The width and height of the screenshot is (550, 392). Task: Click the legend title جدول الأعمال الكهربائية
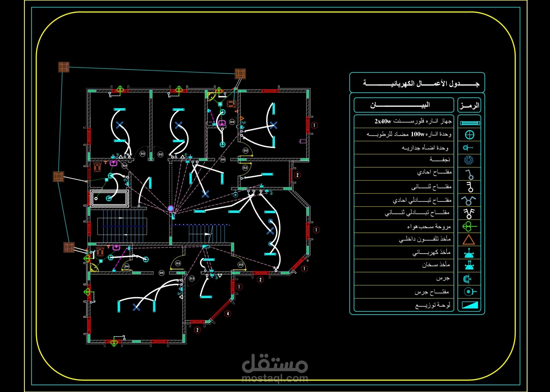(x=421, y=83)
